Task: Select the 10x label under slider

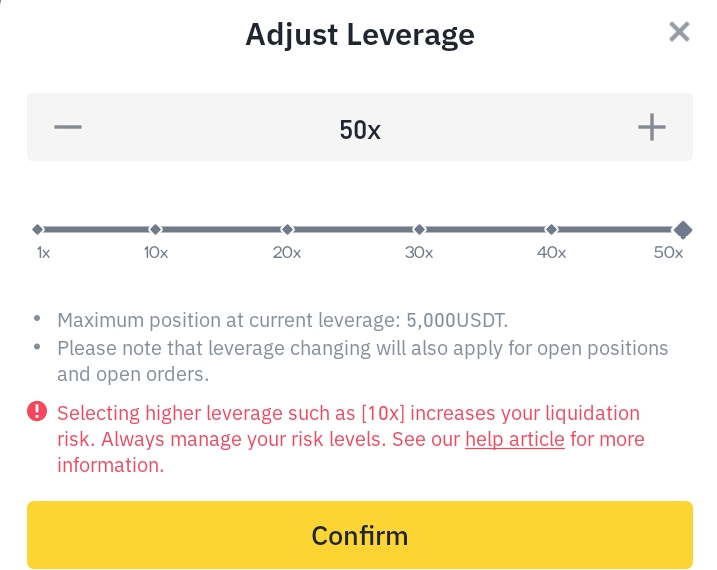Action: (x=156, y=252)
